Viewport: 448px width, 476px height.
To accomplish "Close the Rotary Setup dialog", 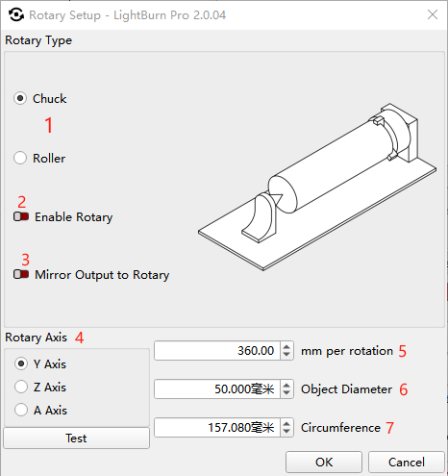I will [433, 14].
